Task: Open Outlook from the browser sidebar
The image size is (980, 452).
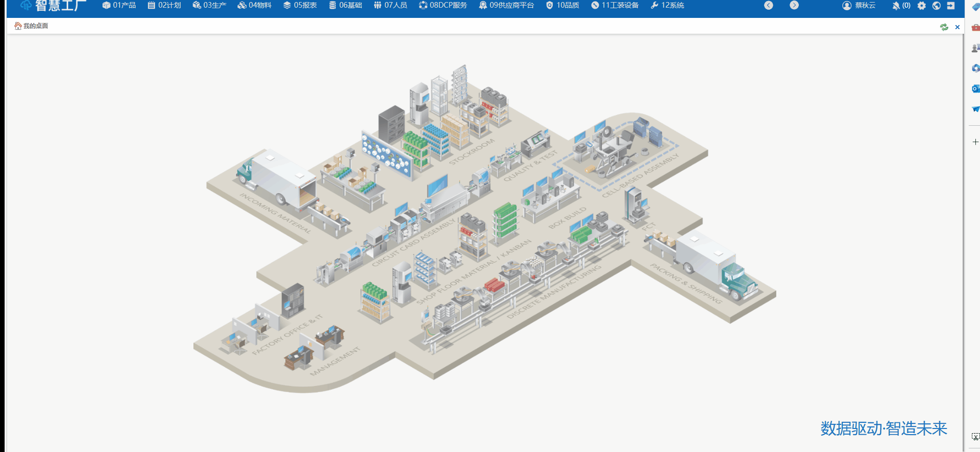Action: click(975, 88)
